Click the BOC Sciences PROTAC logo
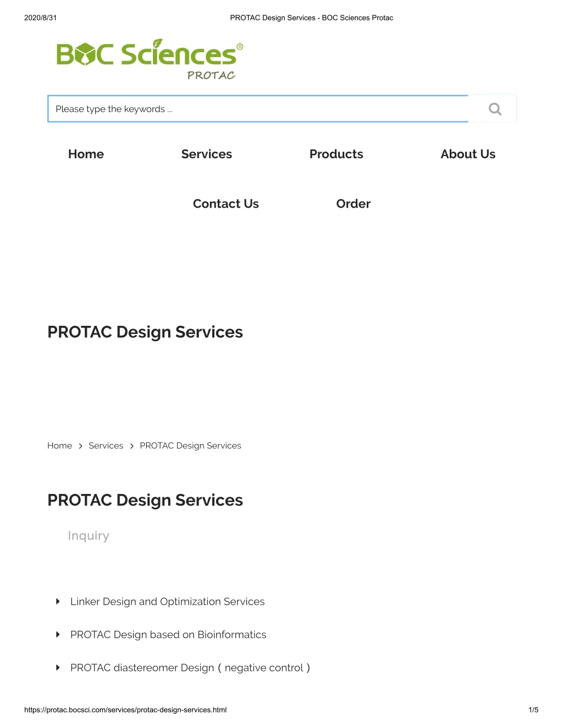Image resolution: width=563 pixels, height=728 pixels. pos(150,60)
